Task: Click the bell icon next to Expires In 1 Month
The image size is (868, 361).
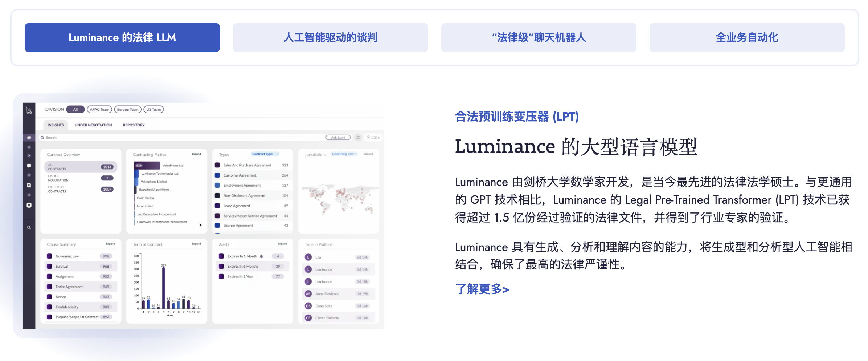Action: point(261,256)
